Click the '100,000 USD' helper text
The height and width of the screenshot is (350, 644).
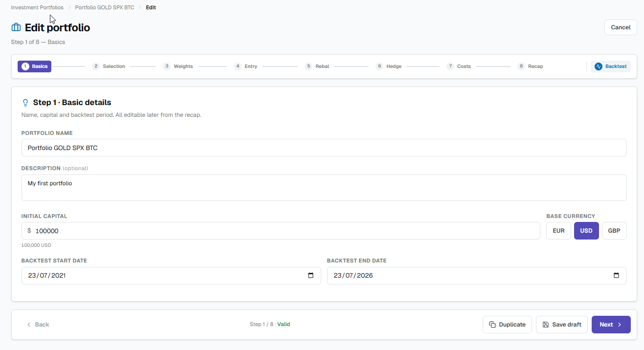36,245
